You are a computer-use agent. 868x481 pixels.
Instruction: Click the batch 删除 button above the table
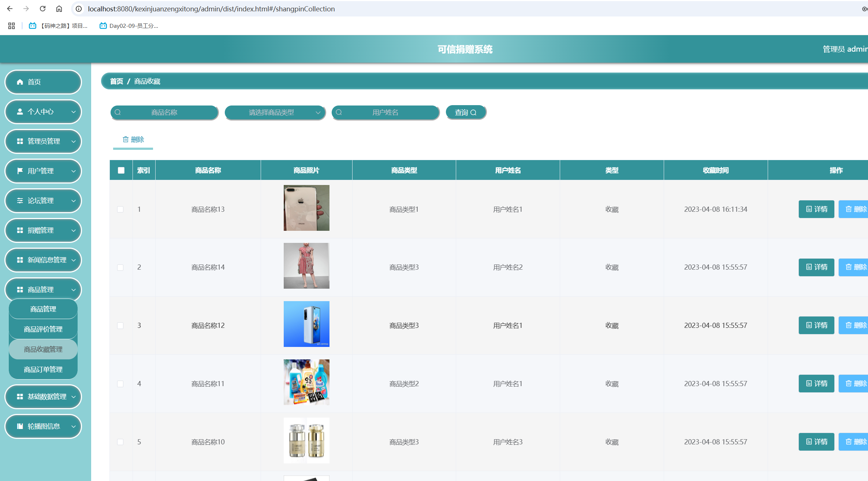click(x=133, y=140)
